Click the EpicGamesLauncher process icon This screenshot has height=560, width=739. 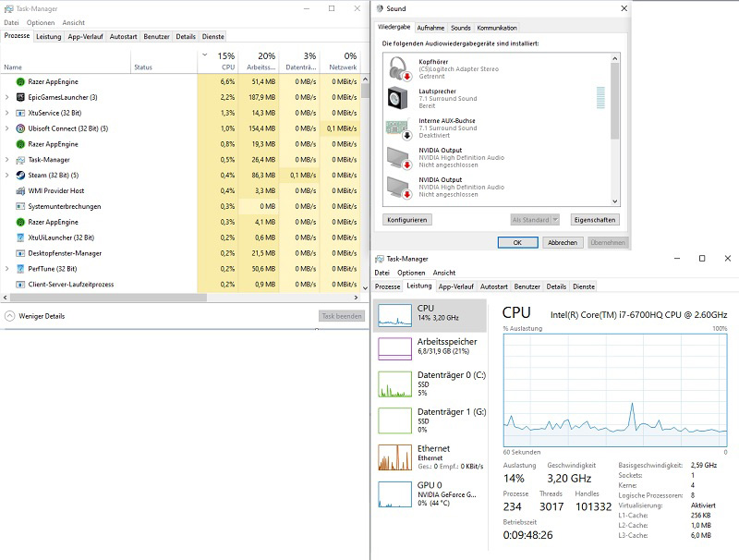click(x=20, y=97)
